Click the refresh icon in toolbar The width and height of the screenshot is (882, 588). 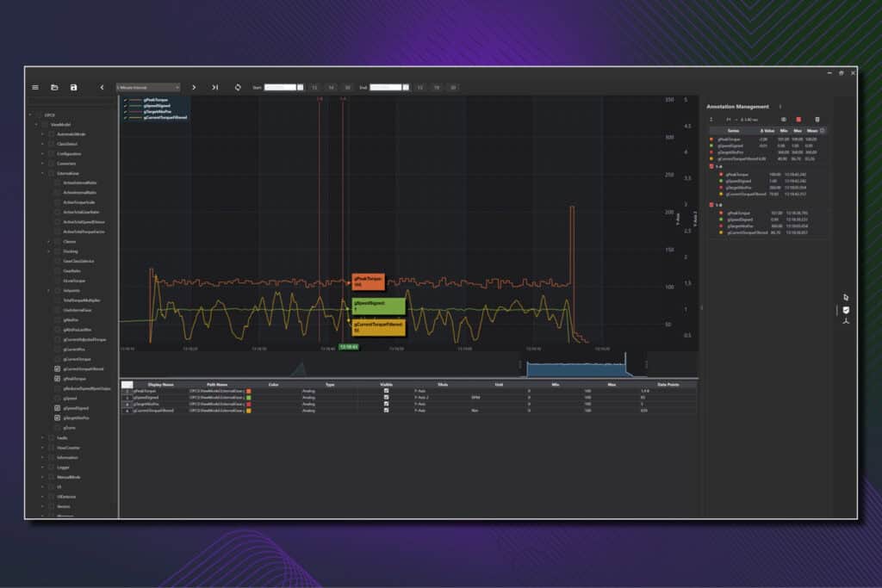(x=238, y=88)
